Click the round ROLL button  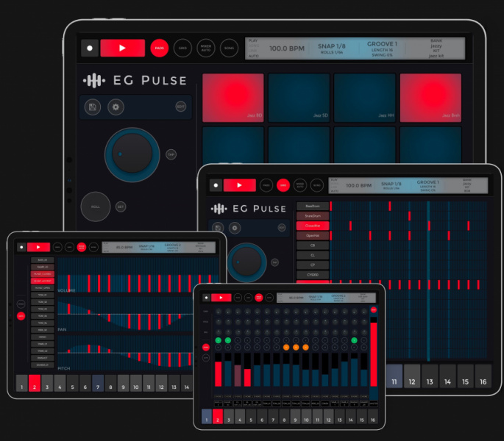96,207
